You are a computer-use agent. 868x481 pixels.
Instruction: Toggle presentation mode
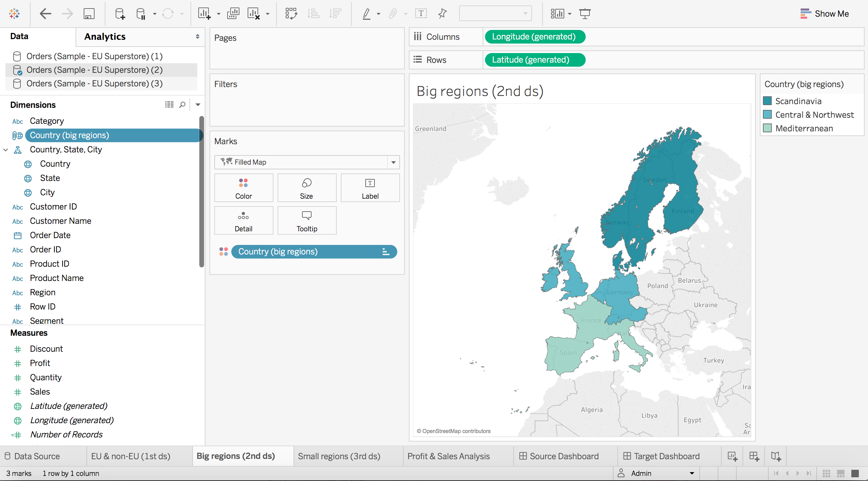click(584, 14)
